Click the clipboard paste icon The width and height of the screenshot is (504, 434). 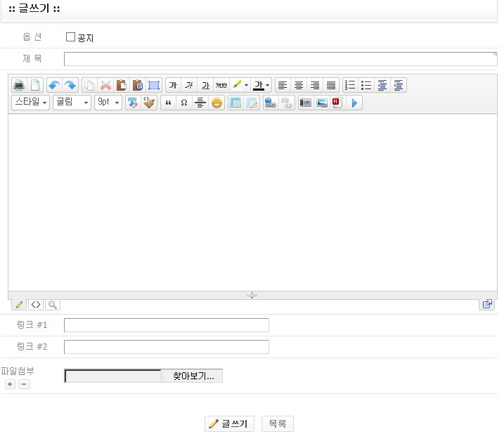[x=122, y=85]
